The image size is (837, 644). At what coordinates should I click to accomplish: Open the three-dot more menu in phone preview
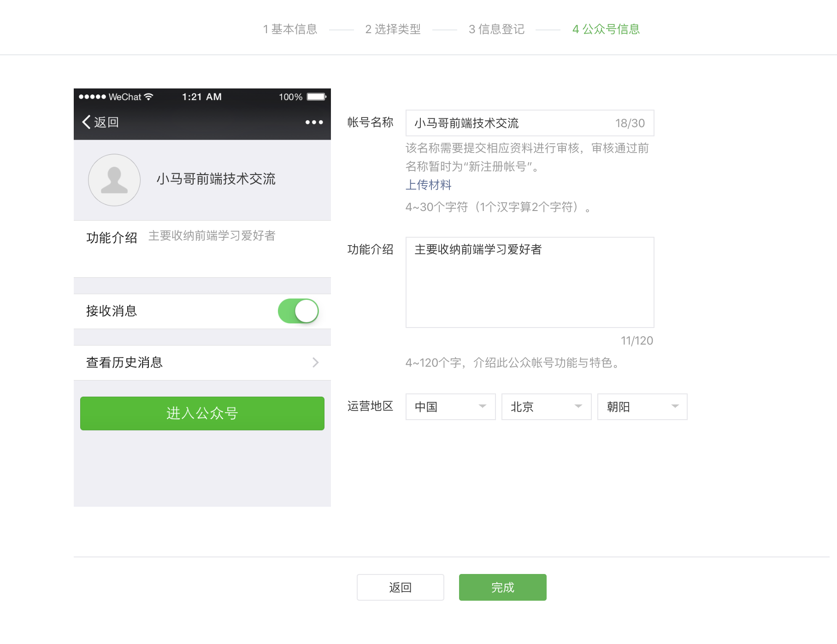pos(314,122)
